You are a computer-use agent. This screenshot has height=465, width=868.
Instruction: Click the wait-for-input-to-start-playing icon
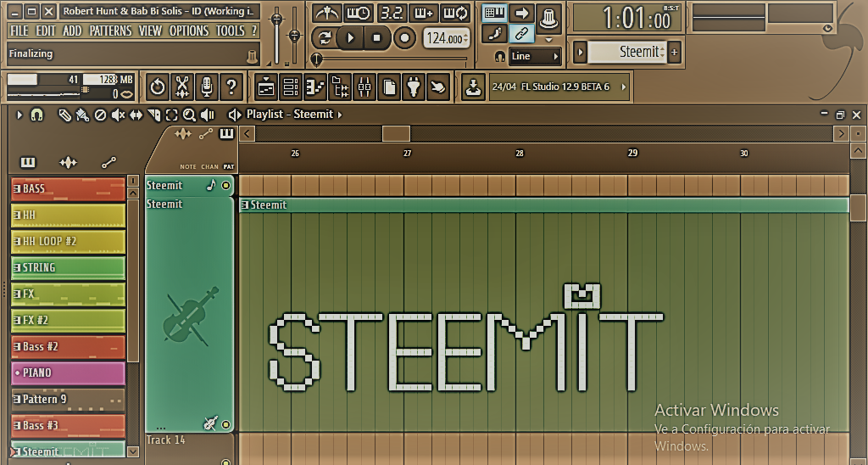[359, 14]
